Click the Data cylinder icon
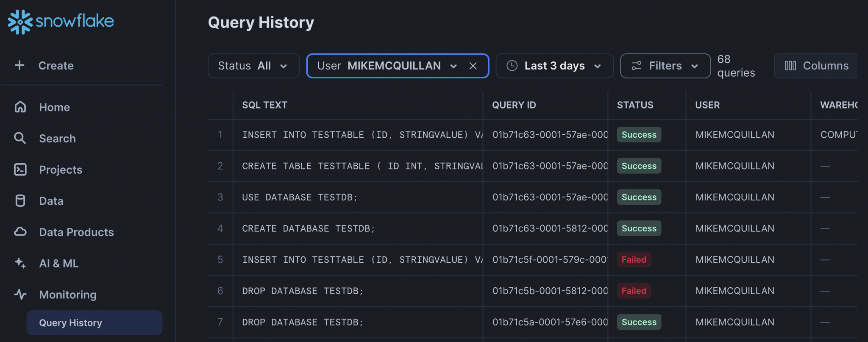 pyautogui.click(x=20, y=201)
